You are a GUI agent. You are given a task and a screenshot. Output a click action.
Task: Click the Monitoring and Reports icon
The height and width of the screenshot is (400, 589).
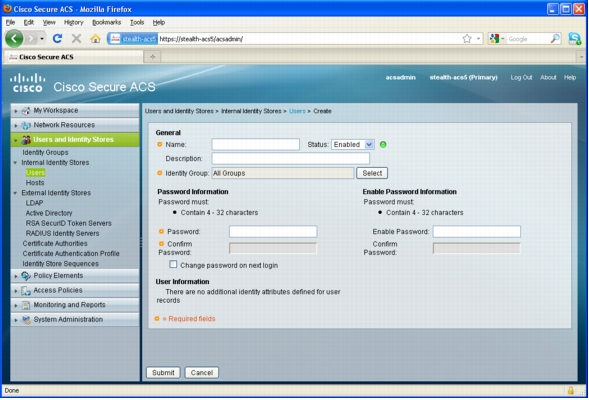coord(26,305)
